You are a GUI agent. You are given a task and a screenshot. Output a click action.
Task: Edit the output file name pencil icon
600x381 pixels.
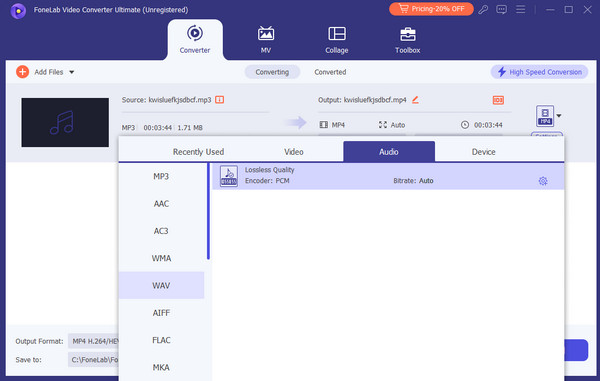(x=415, y=100)
